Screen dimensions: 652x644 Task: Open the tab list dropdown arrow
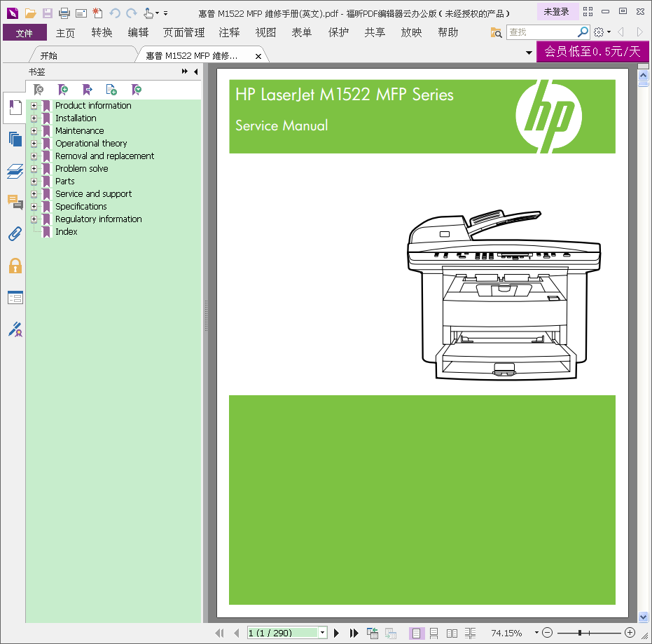pos(529,53)
